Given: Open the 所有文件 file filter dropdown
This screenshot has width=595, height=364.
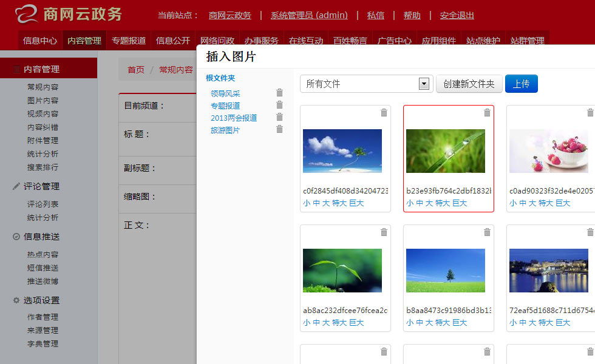Looking at the screenshot, I should click(x=367, y=84).
